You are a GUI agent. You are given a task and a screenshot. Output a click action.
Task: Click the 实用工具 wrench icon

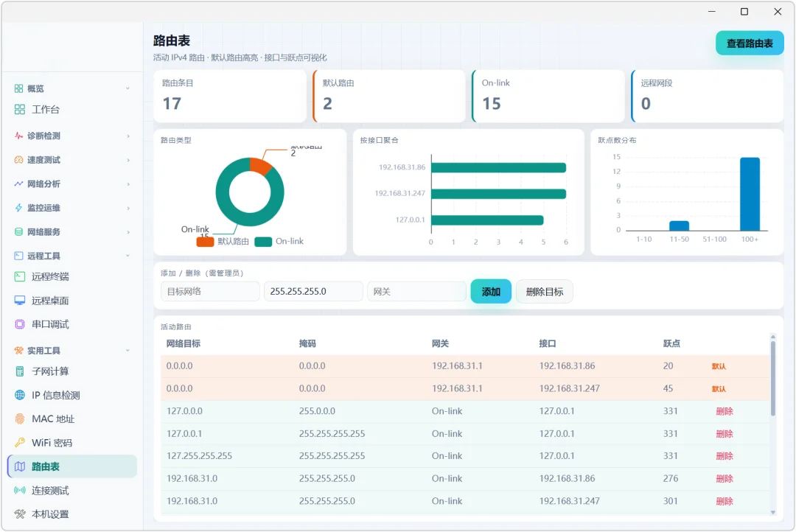tap(18, 351)
